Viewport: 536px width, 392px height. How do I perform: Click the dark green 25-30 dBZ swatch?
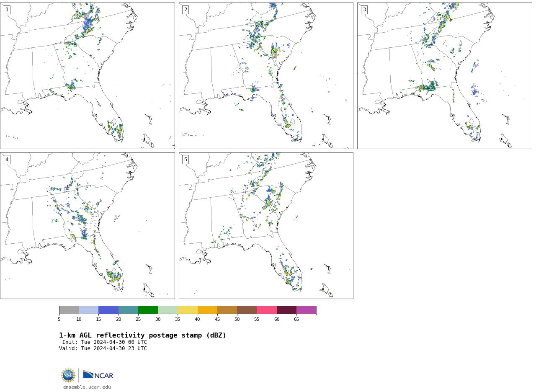click(148, 310)
